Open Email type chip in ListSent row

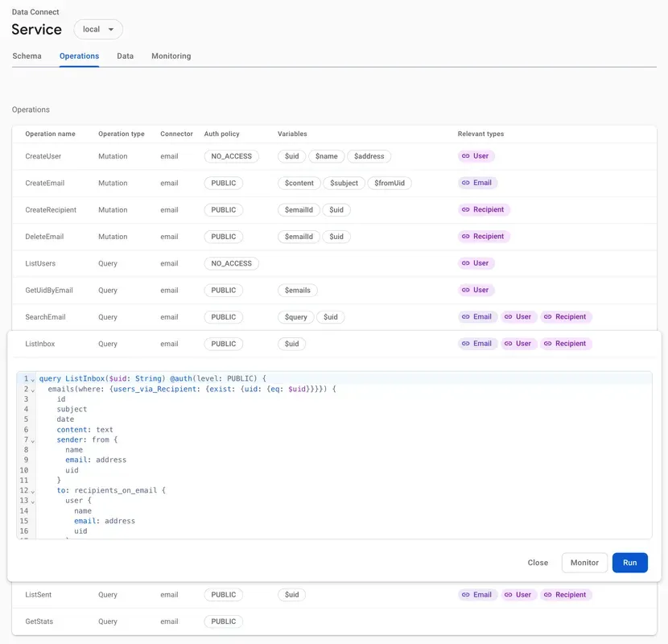(477, 595)
